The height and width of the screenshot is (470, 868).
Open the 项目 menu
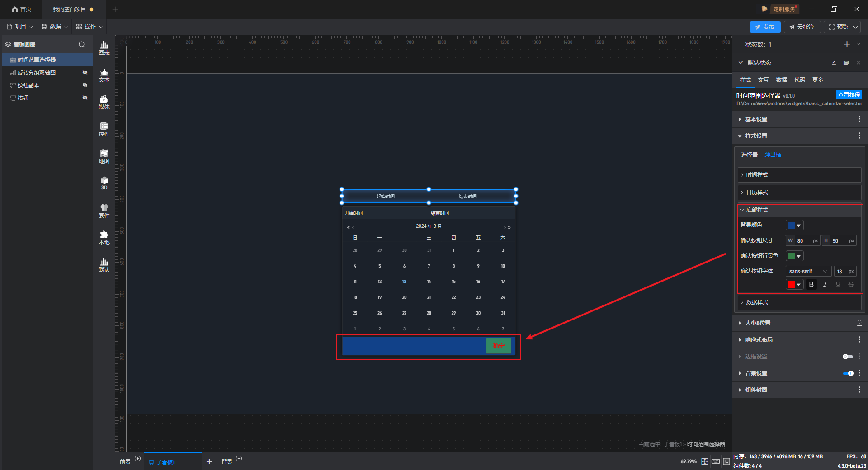(20, 27)
